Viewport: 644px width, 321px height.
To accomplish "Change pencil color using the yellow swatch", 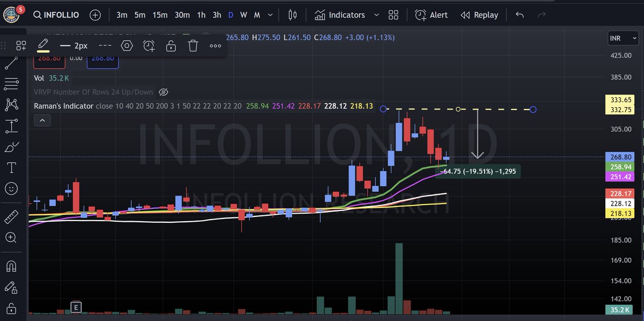I will click(43, 52).
